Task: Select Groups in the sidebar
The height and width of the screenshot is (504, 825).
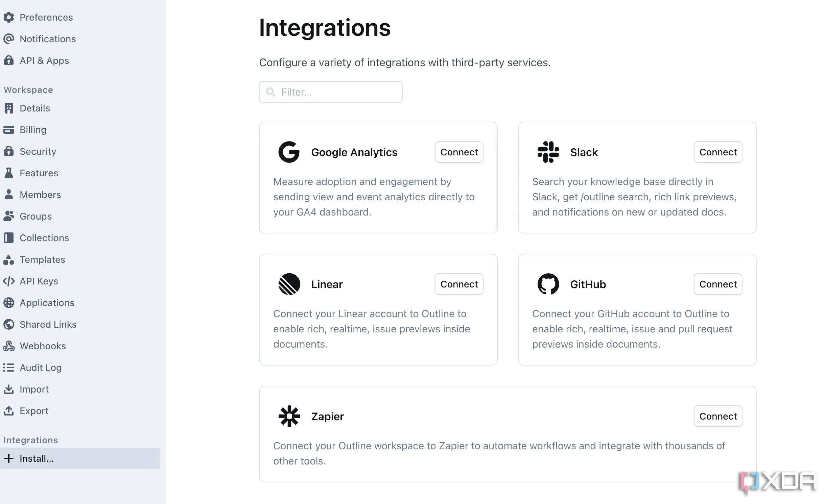Action: (x=80, y=216)
